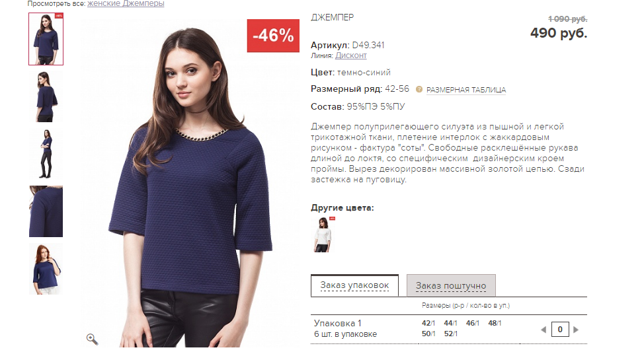The image size is (644, 358).
Task: Increase package quantity with right arrow
Action: click(576, 330)
